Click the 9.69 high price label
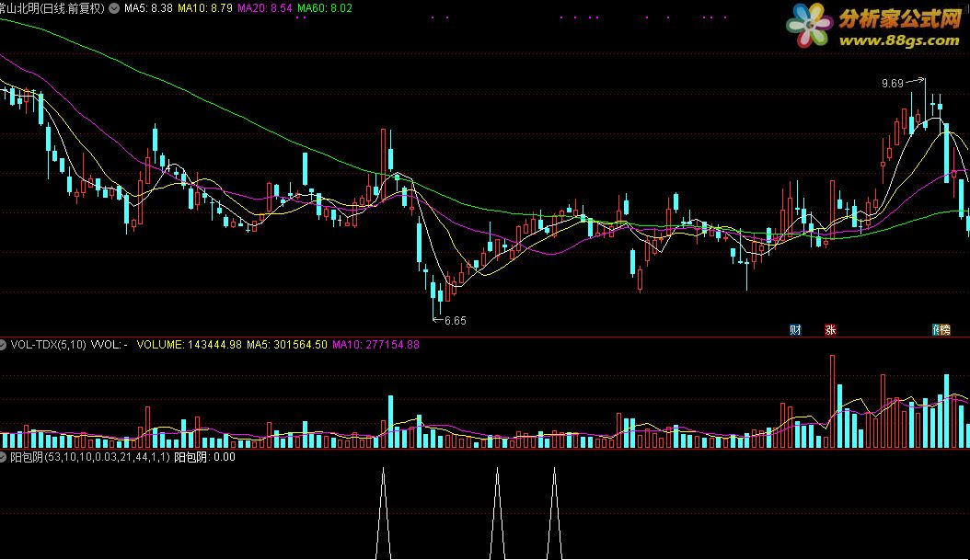Image resolution: width=970 pixels, height=560 pixels. tap(893, 84)
